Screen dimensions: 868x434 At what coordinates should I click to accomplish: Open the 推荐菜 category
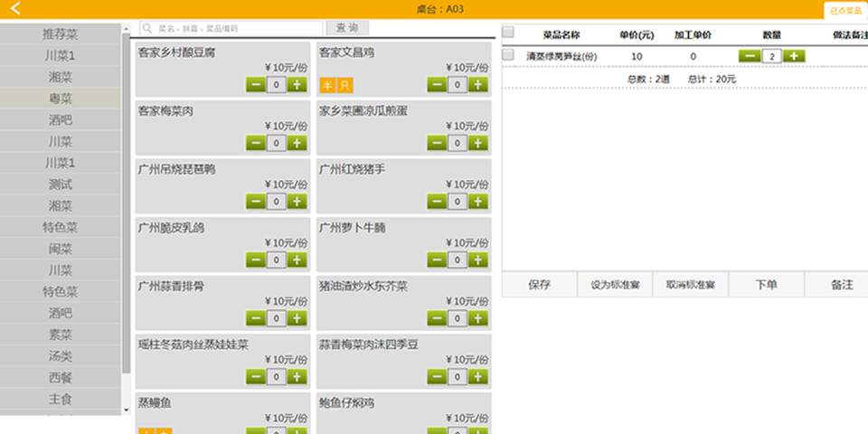tap(61, 34)
